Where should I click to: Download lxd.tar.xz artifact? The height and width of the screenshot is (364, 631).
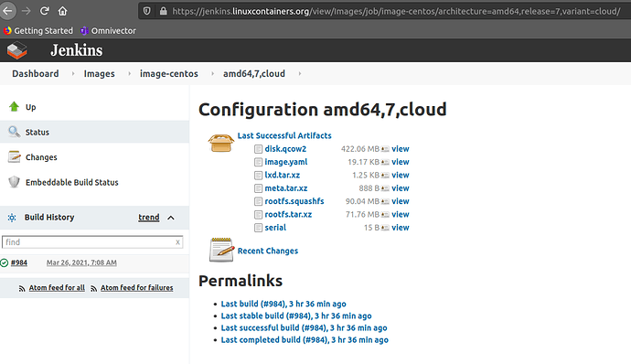(282, 175)
